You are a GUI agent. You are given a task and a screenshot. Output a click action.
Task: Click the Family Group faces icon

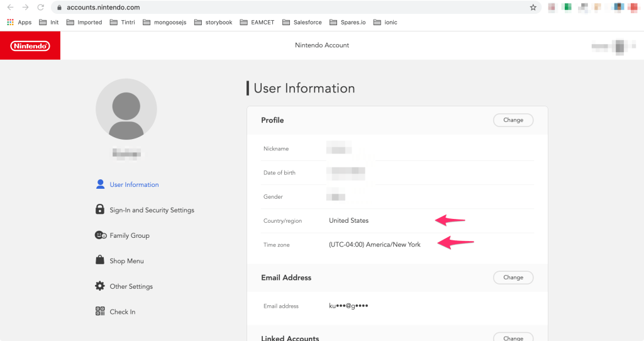click(x=100, y=235)
